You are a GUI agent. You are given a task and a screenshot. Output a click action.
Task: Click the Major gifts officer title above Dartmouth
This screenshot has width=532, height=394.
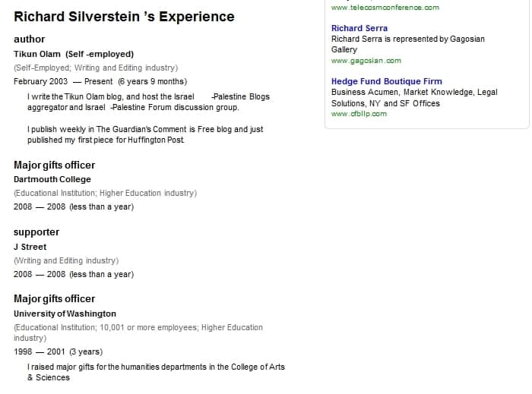pos(54,165)
